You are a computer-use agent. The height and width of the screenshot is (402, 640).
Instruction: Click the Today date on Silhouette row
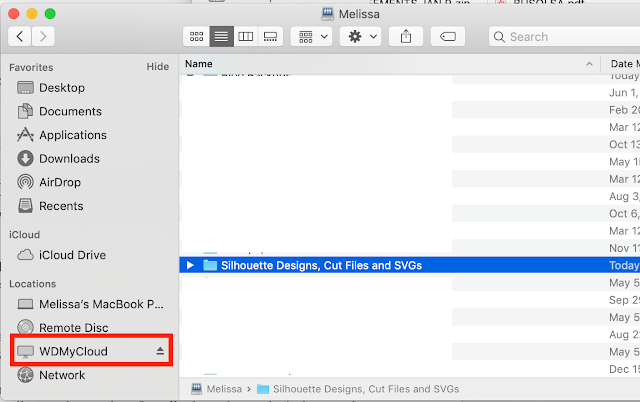point(624,266)
